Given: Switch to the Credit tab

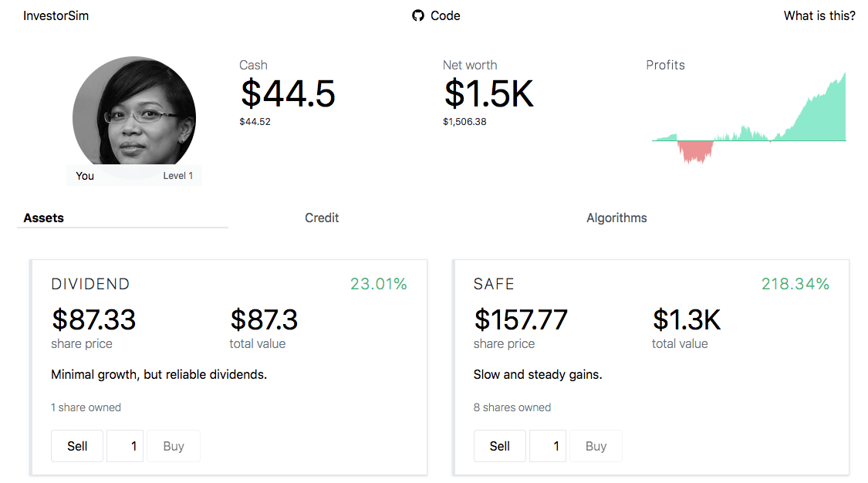Looking at the screenshot, I should coord(322,218).
